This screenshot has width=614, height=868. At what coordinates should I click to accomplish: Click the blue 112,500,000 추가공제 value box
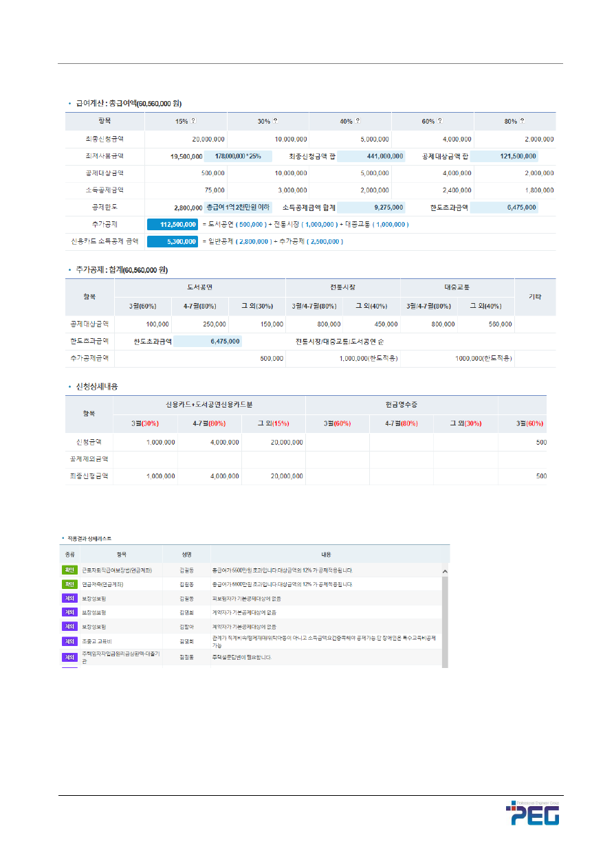pos(173,224)
